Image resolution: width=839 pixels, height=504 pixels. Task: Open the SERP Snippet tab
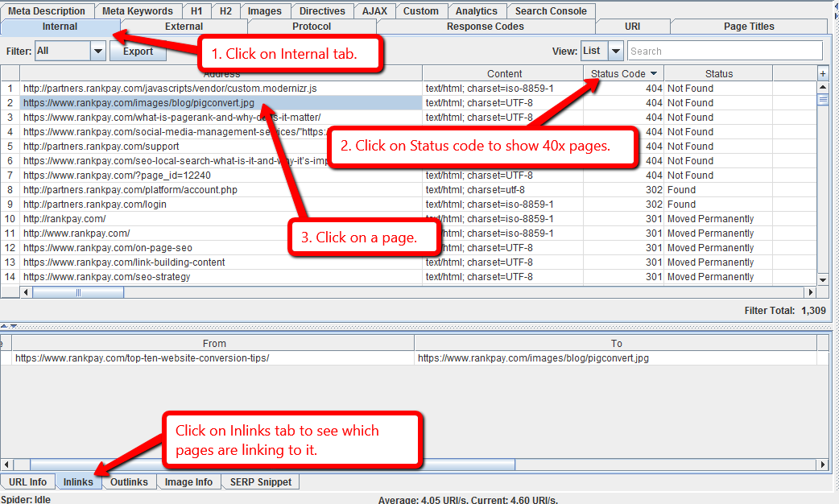click(x=261, y=481)
